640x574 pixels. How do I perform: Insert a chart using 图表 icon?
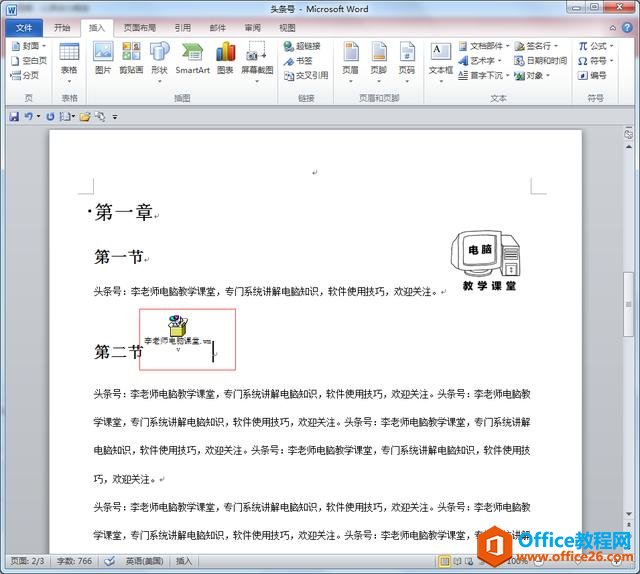225,58
